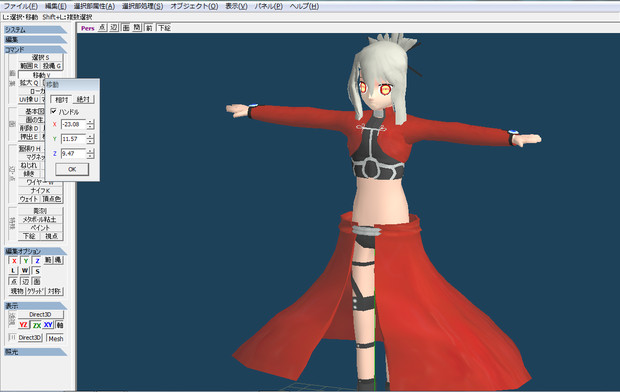Viewport: 620px width, 392px height.
Task: Open the ファイル(F) menu
Action: click(x=21, y=6)
